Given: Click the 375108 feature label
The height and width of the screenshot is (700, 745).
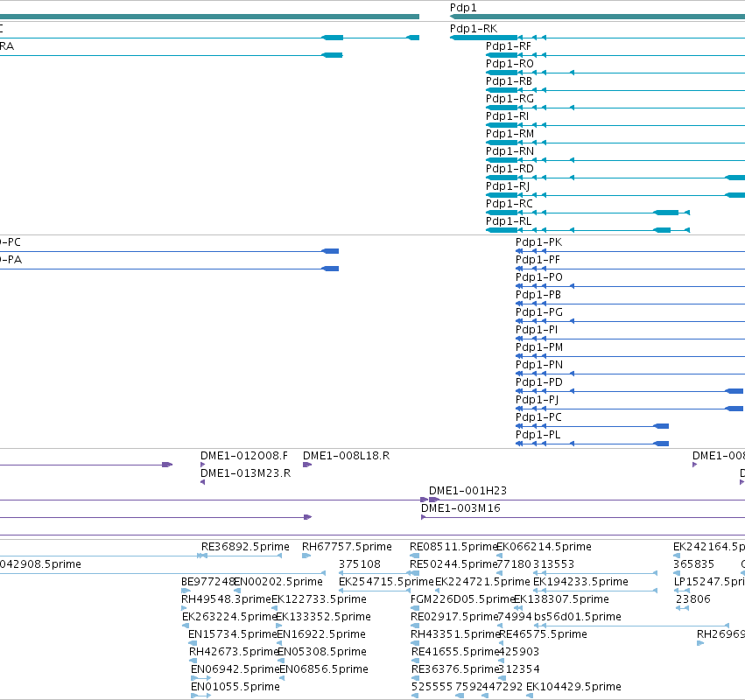Looking at the screenshot, I should tap(359, 564).
